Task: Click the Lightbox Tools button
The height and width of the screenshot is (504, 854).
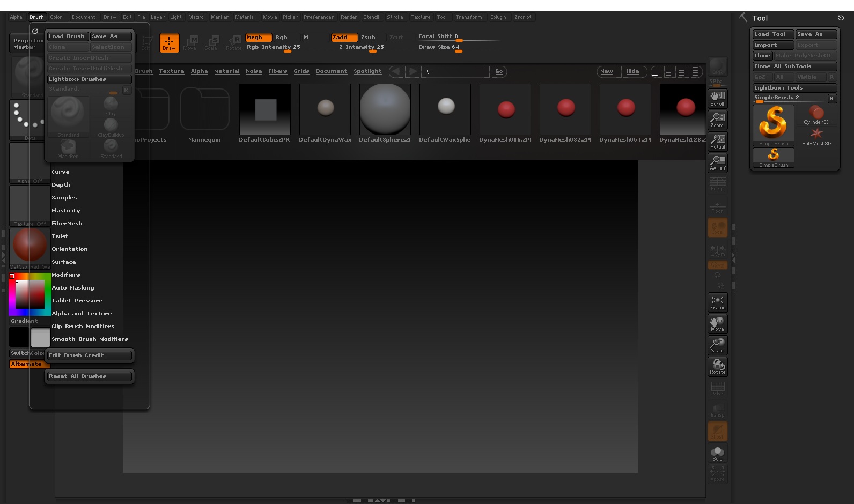Action: (x=794, y=88)
